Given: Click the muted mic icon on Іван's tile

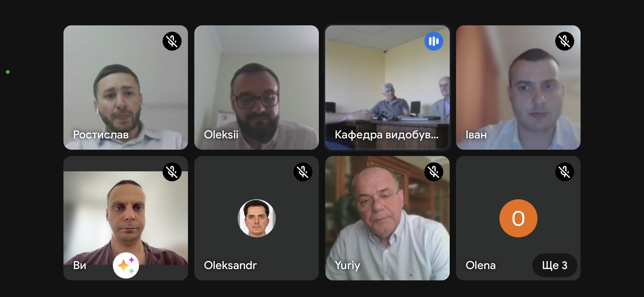Looking at the screenshot, I should pos(565,41).
